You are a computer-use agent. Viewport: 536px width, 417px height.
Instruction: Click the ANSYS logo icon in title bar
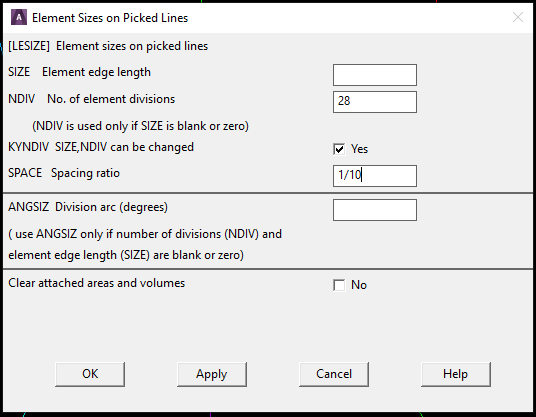pos(19,17)
